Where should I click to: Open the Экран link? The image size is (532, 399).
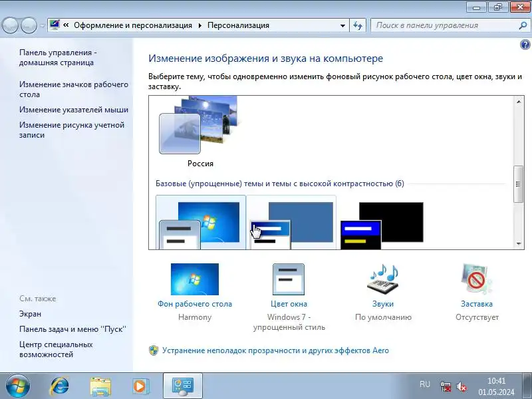tap(30, 314)
